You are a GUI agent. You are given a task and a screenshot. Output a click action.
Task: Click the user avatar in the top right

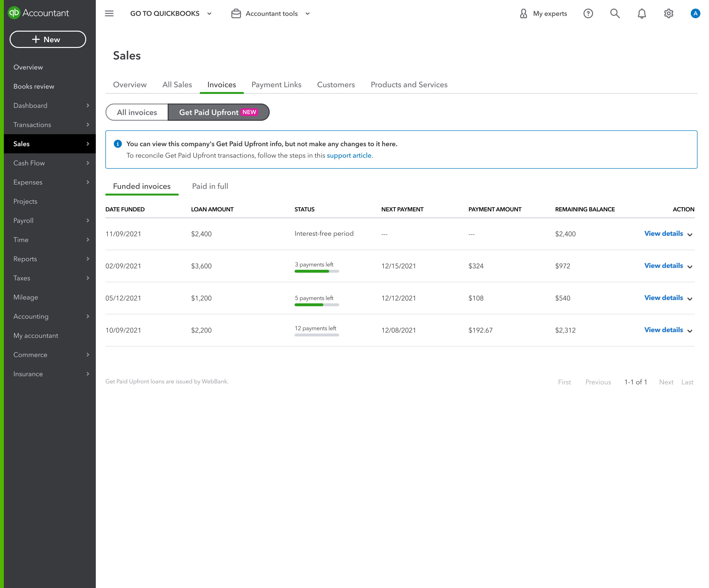696,13
